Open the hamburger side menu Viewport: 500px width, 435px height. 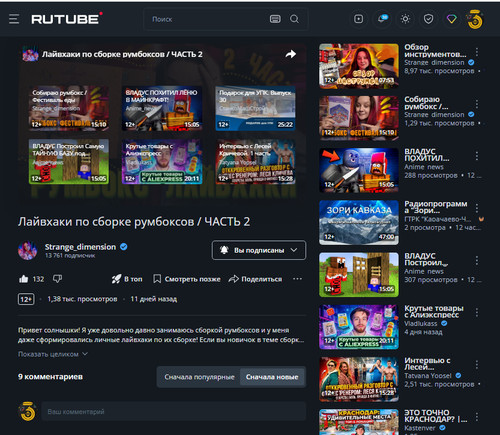pyautogui.click(x=14, y=19)
